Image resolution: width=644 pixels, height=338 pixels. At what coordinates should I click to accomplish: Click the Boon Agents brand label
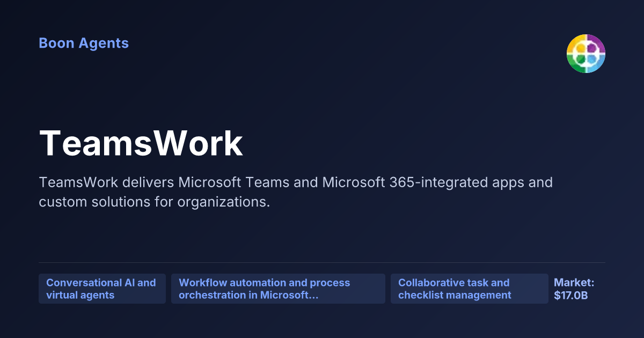[84, 43]
